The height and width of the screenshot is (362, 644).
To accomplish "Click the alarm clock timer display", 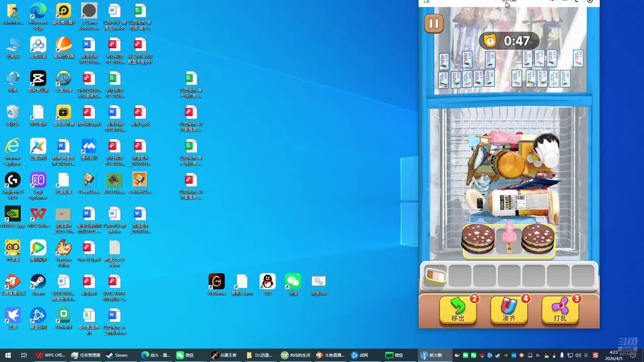I will coord(509,41).
